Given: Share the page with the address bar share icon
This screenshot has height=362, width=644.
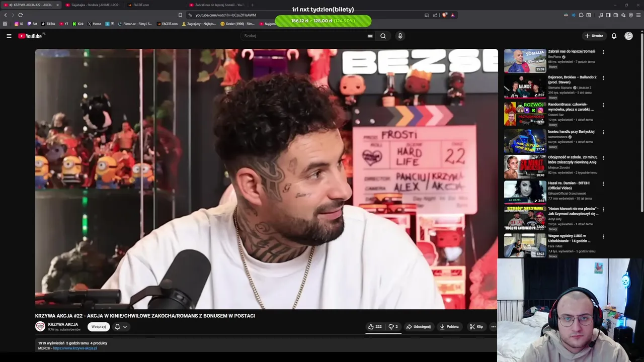Looking at the screenshot, I should pyautogui.click(x=435, y=15).
